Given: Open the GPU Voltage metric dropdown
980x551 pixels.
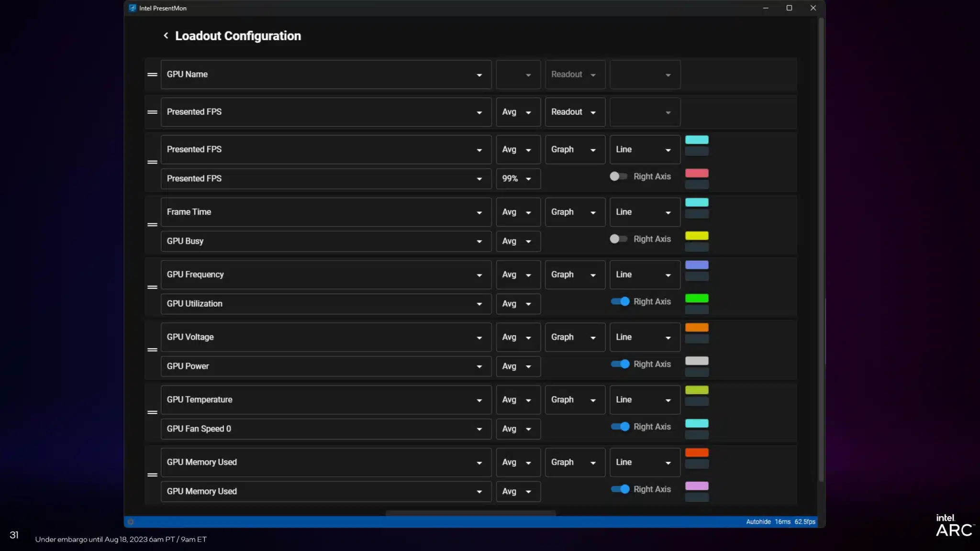Looking at the screenshot, I should (326, 337).
